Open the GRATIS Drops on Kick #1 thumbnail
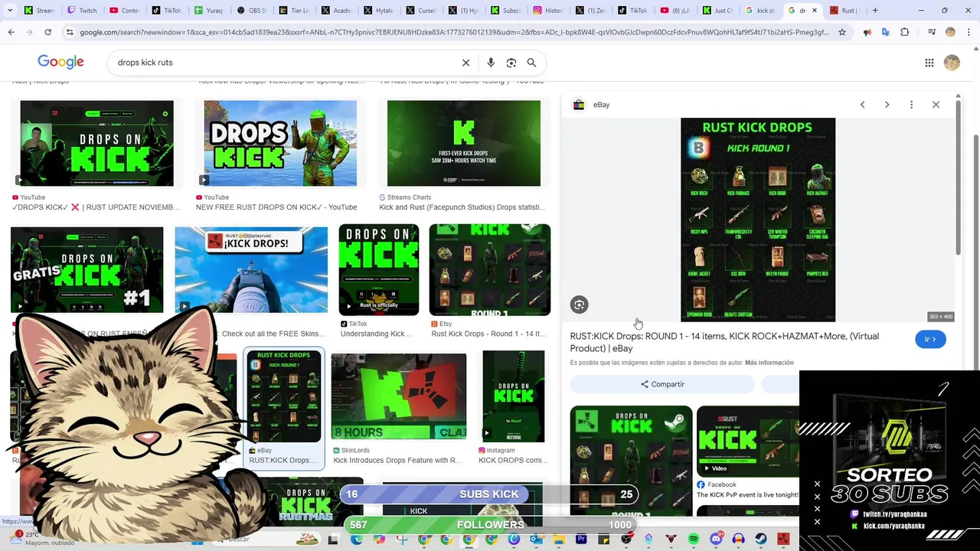Screen dimensions: 980x551 pyautogui.click(x=87, y=269)
